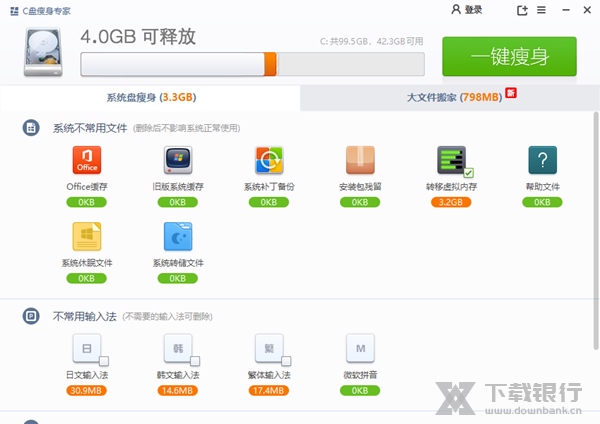This screenshot has width=600, height=424.
Task: Click the 不常用输入法 section icon
Action: click(31, 316)
